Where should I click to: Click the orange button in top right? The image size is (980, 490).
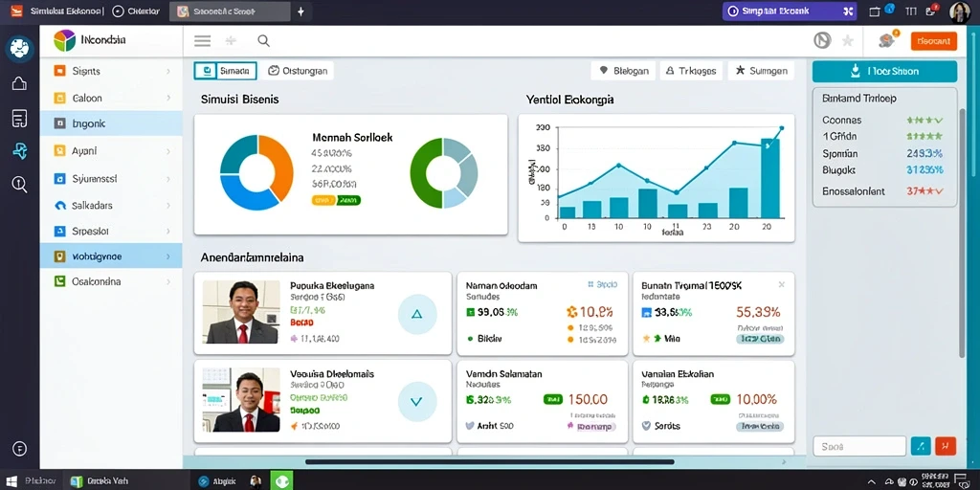[934, 41]
